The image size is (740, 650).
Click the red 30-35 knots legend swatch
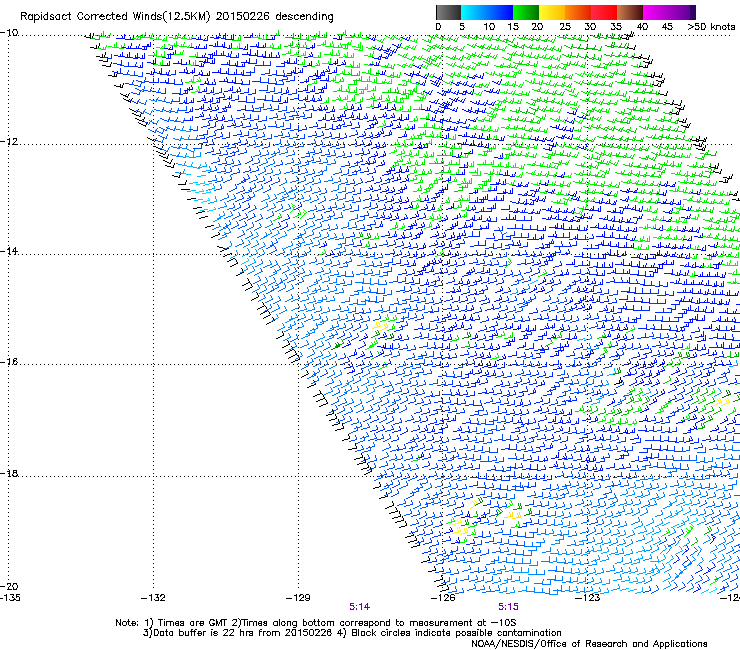604,12
